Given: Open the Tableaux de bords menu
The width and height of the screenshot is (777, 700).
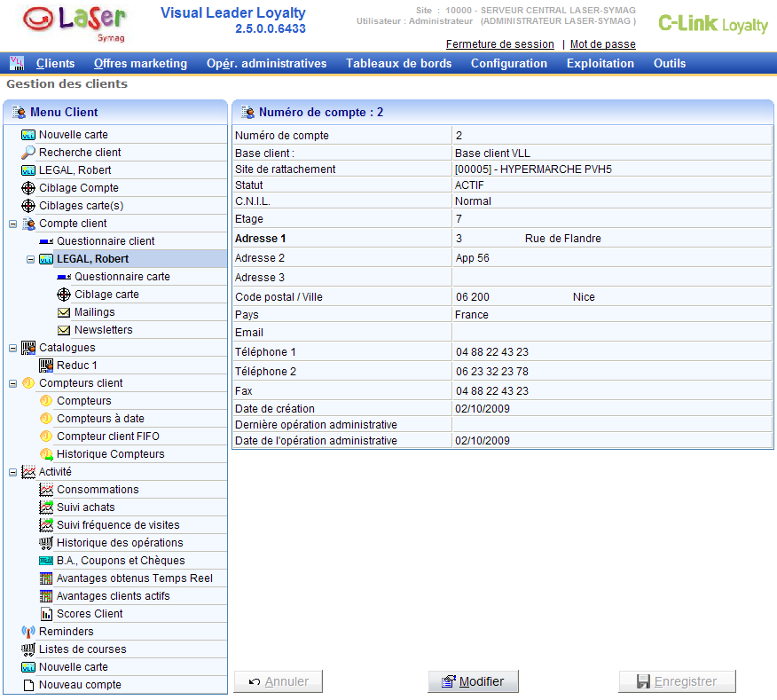Looking at the screenshot, I should pyautogui.click(x=398, y=63).
